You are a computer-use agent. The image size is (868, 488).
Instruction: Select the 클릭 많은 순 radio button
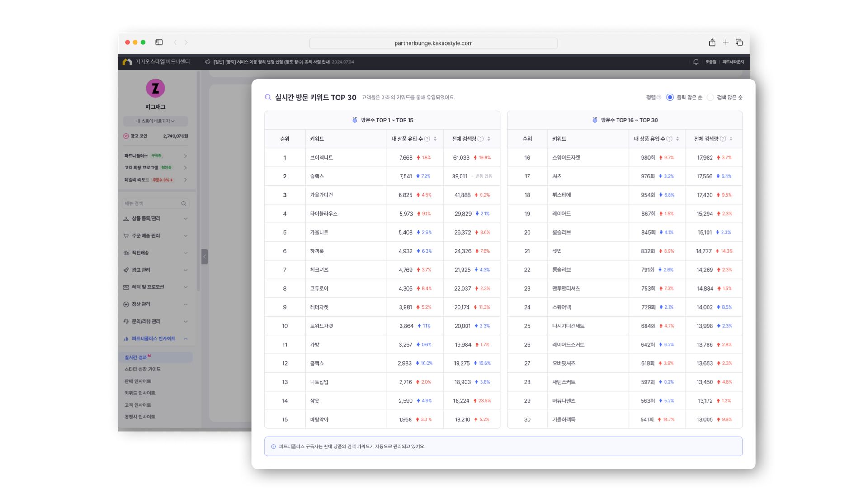pyautogui.click(x=670, y=98)
